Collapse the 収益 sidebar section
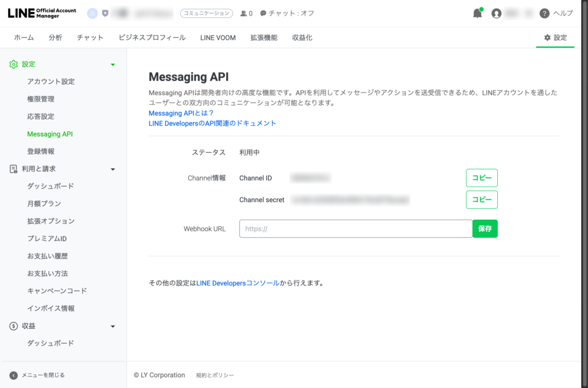588x388 pixels. pos(113,327)
